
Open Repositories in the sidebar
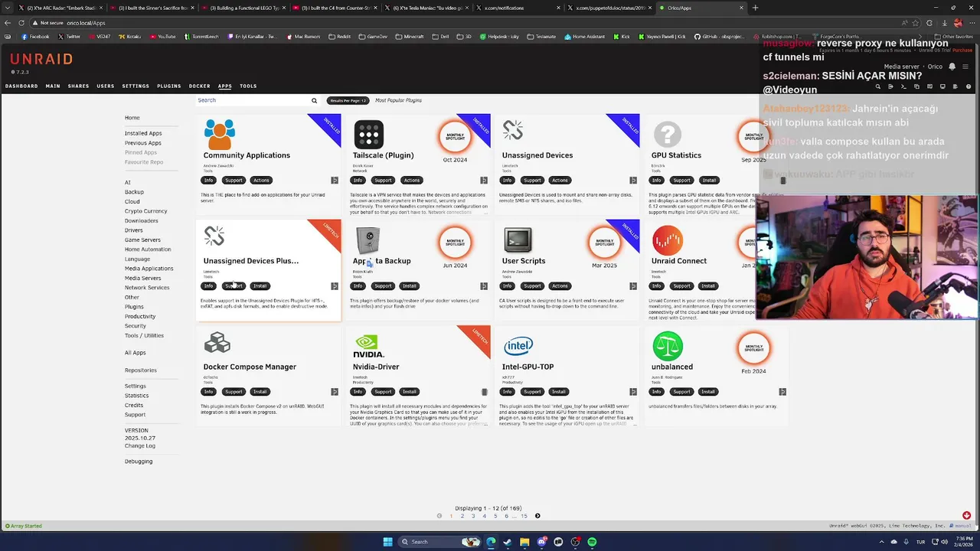[x=141, y=370]
